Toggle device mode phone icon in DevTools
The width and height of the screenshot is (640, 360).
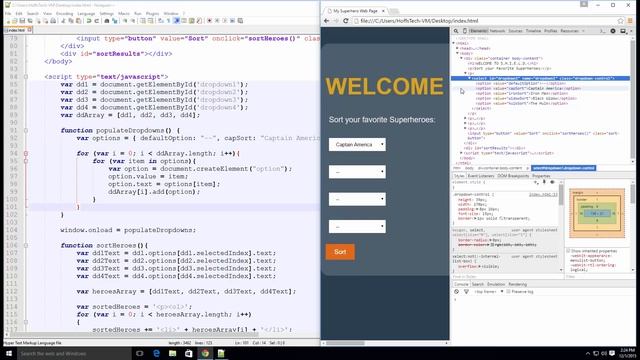click(x=465, y=31)
